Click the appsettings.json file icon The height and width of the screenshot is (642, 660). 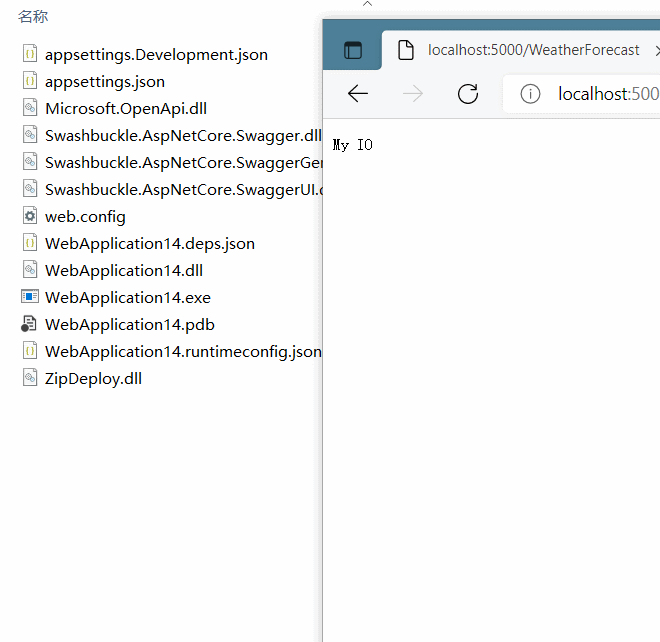click(x=30, y=81)
